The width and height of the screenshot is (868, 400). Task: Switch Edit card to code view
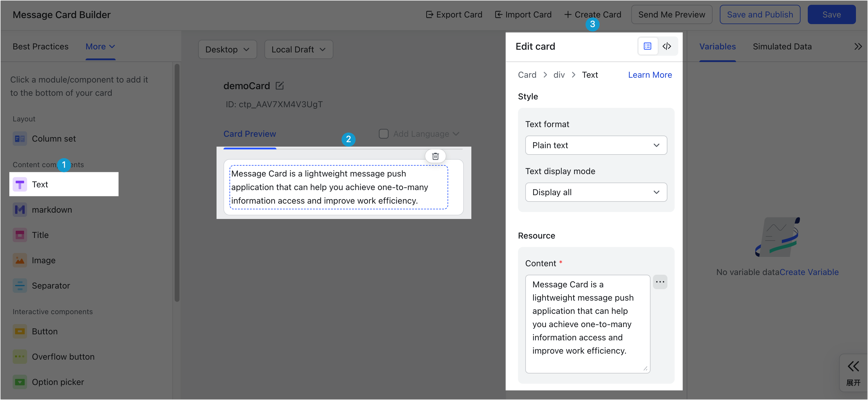pyautogui.click(x=667, y=46)
